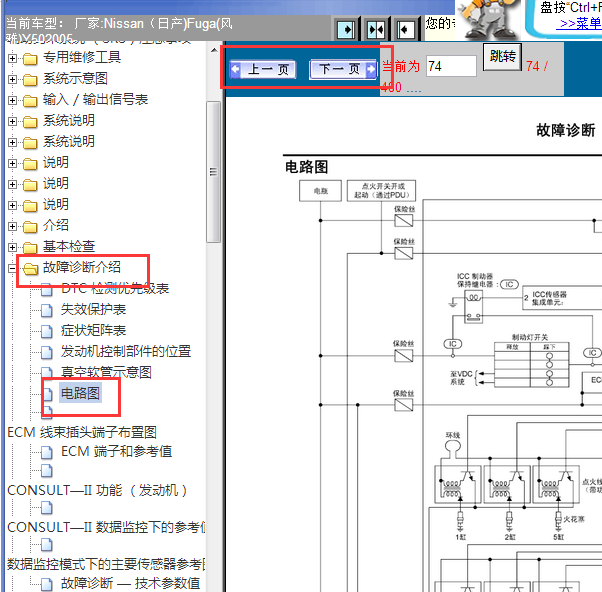Screen dimensions: 602x592
Task: Click the 制动灯开关 label in diagram
Action: coord(530,337)
